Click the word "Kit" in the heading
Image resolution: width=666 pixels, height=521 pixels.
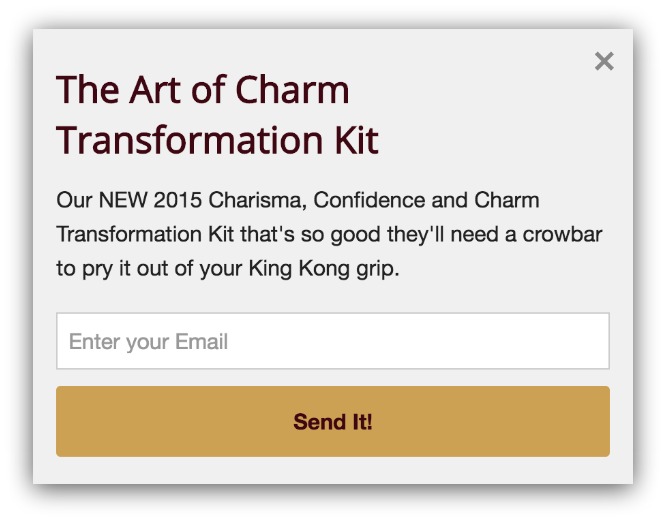pos(356,140)
